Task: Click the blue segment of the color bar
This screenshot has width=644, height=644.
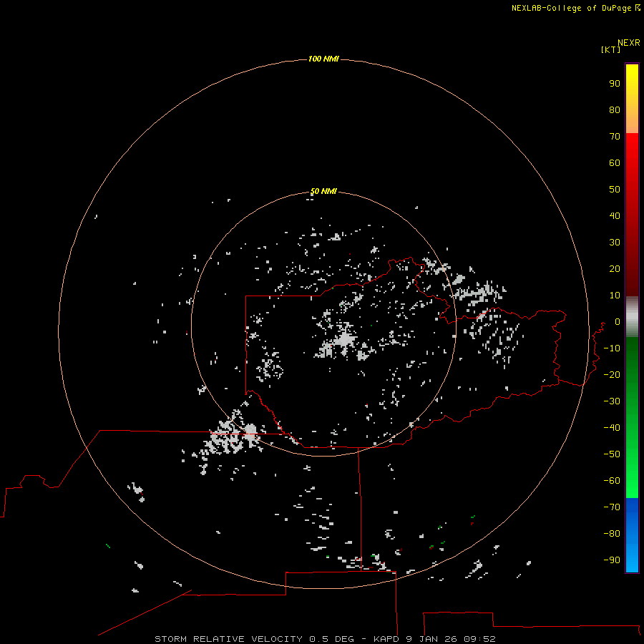Action: click(x=632, y=535)
